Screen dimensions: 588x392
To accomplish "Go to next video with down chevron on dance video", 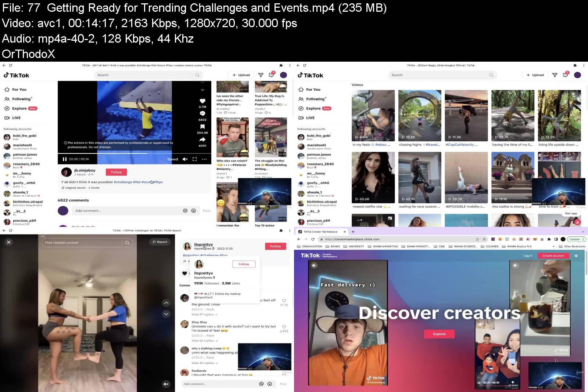I will [166, 314].
